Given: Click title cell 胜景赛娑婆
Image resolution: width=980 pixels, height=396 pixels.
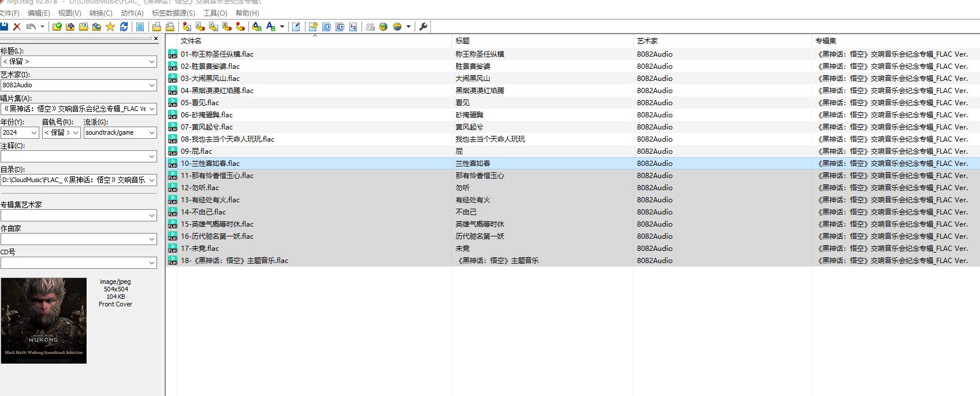Looking at the screenshot, I should [473, 66].
